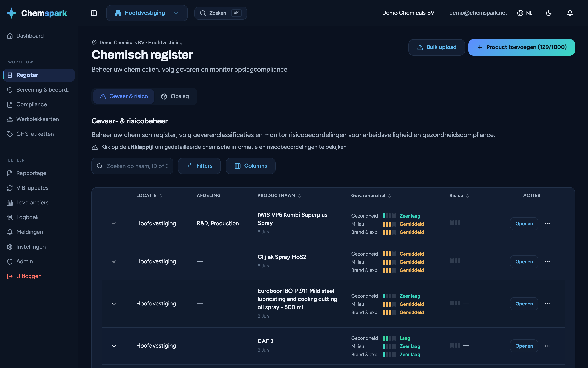Click the GHS-etiketten tag icon
Screen dimensions: 588x368
[x=10, y=134]
